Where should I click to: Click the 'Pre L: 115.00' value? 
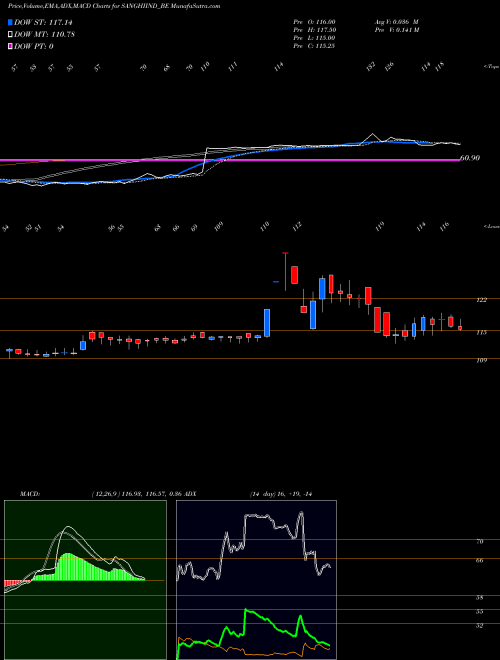click(x=314, y=38)
